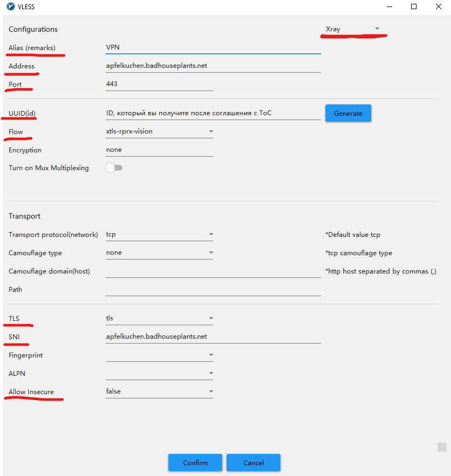Open the Transport protocol tcp dropdown
Image resolution: width=451 pixels, height=476 pixels.
(159, 235)
